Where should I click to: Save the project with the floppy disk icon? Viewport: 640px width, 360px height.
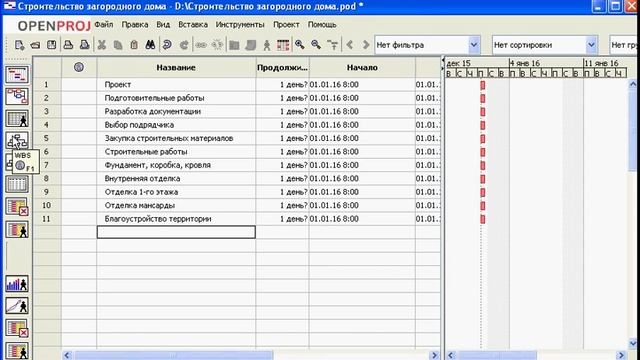click(x=51, y=45)
